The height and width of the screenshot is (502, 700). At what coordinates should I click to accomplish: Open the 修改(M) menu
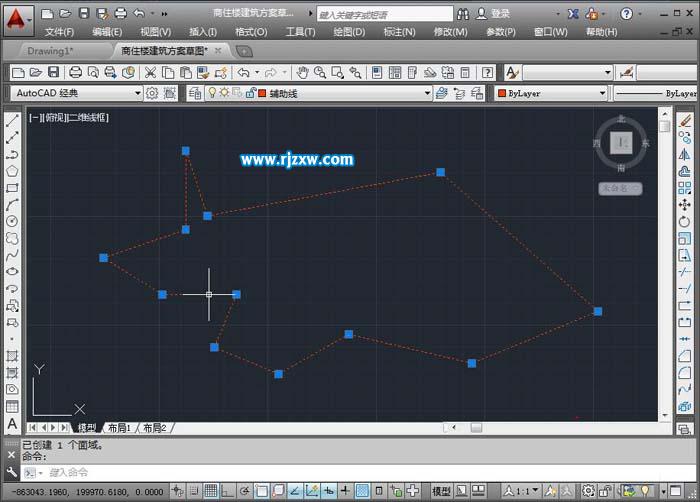(450, 32)
